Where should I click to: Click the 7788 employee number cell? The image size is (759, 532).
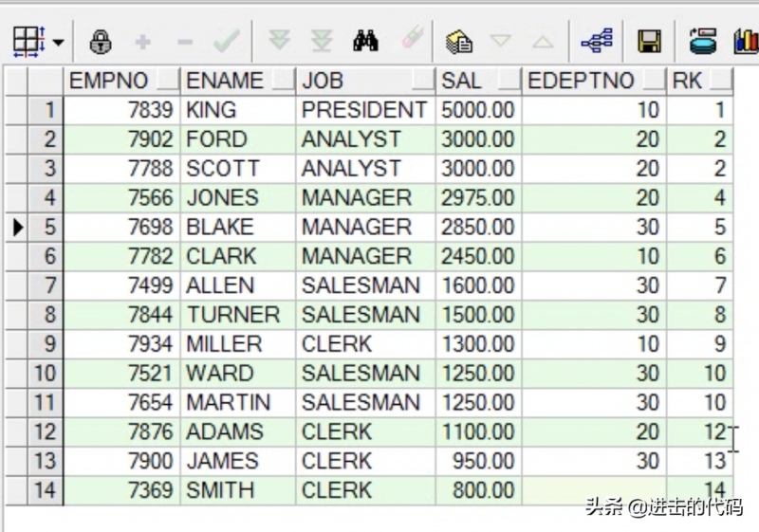pos(121,168)
